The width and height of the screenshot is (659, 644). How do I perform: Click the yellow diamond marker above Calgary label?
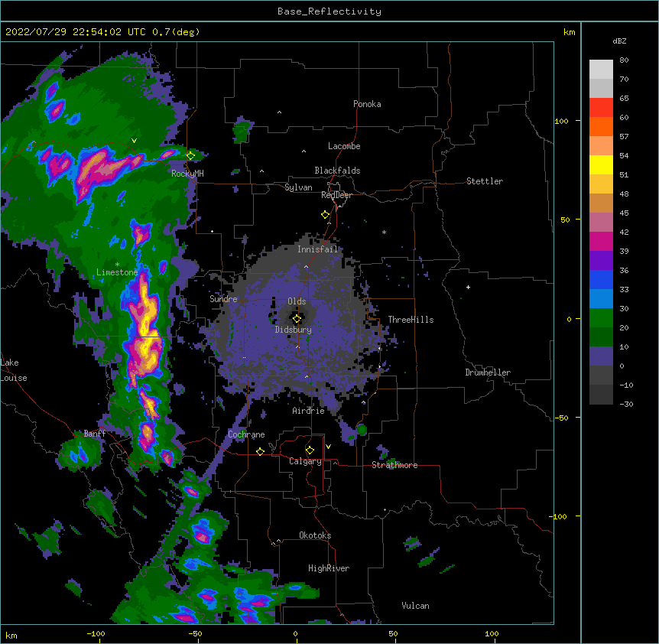pos(310,450)
